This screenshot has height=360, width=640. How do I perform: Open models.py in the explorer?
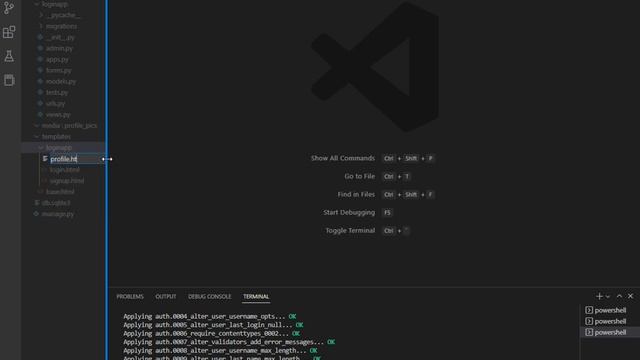tap(61, 82)
